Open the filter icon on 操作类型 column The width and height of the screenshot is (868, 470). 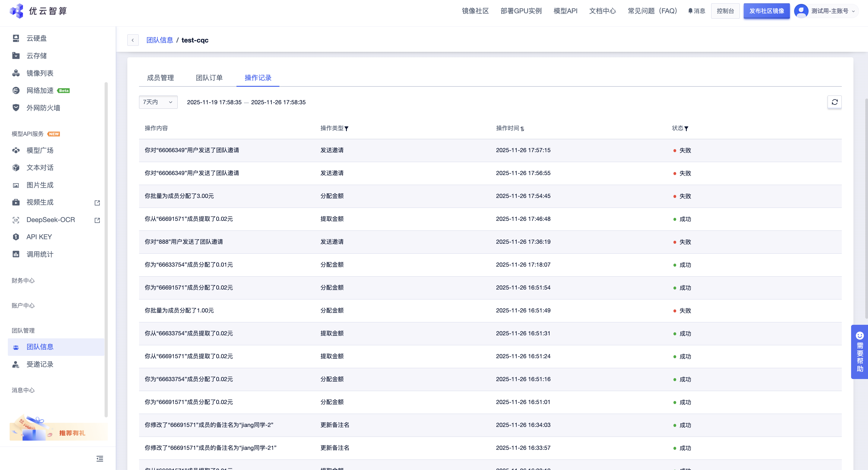pos(347,129)
